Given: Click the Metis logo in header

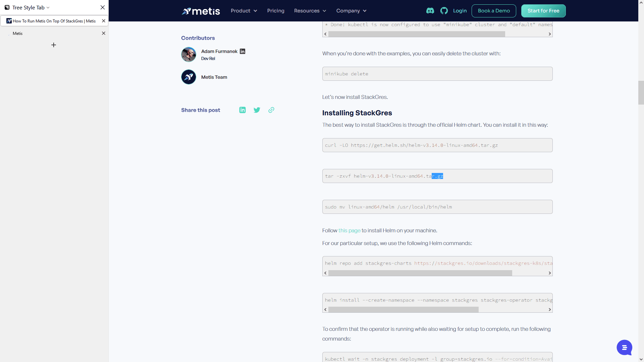Looking at the screenshot, I should [x=201, y=11].
